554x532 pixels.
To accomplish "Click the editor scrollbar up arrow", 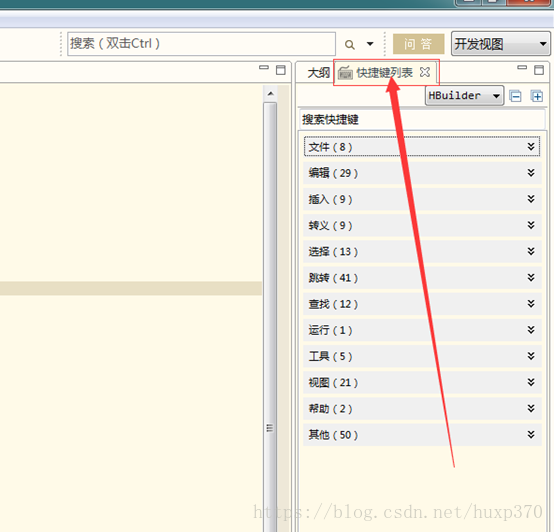I will coord(270,94).
